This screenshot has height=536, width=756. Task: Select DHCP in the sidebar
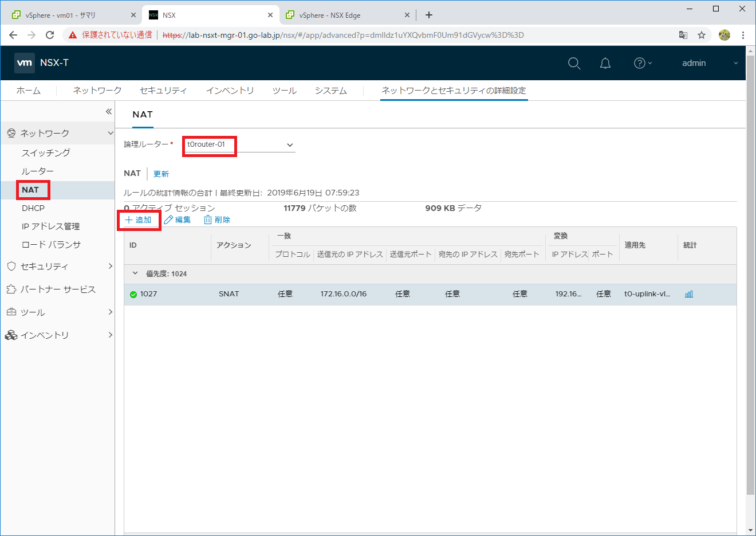coord(33,208)
